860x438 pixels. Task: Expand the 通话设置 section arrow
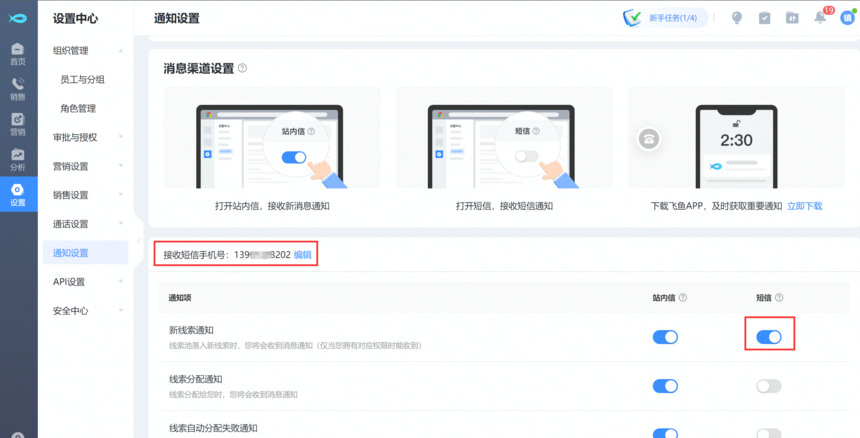pos(121,224)
